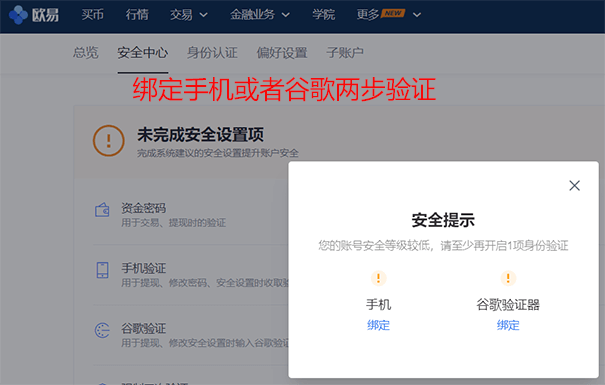605x385 pixels.
Task: Click text 用于交易、提现时的验证
Action: pos(174,223)
